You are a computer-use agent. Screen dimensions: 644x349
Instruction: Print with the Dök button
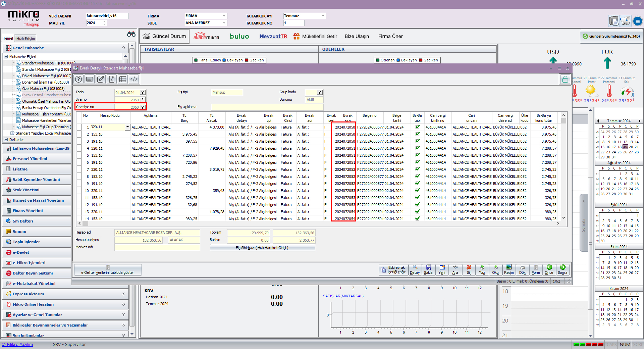click(522, 269)
